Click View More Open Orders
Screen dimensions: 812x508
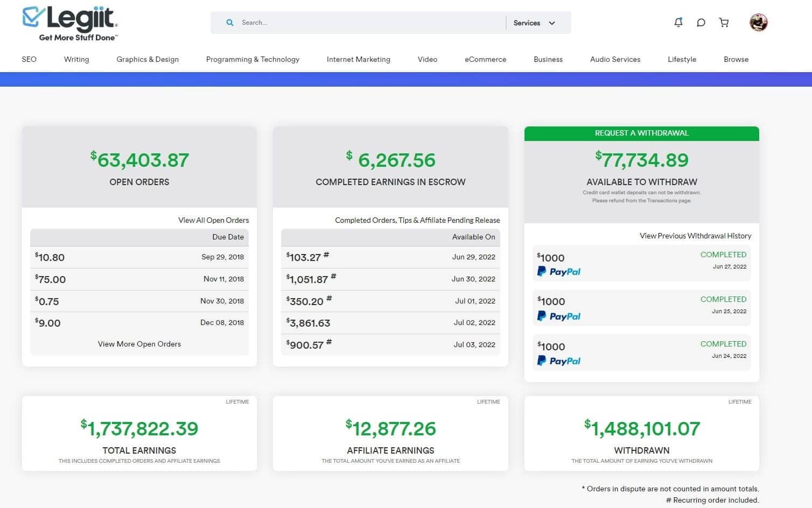[x=139, y=344]
